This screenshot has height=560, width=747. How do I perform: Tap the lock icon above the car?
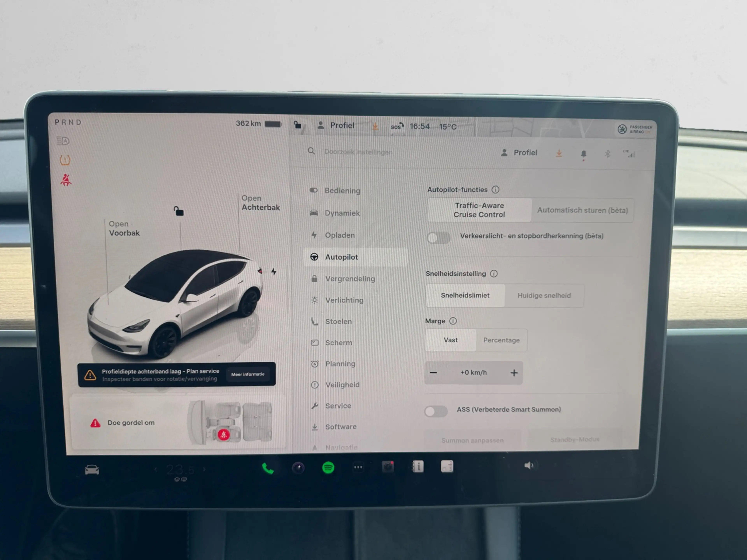[179, 211]
